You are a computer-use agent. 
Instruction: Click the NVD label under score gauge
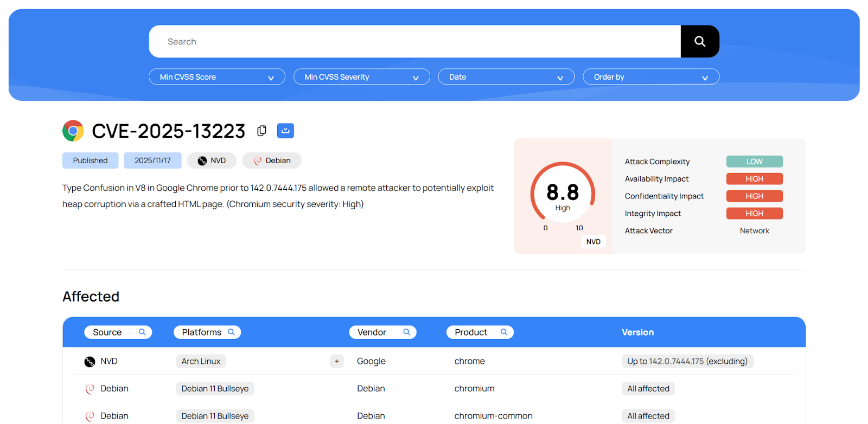593,242
